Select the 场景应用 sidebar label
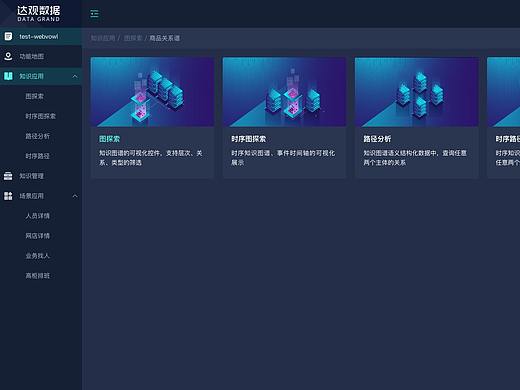520x390 pixels. click(x=31, y=196)
